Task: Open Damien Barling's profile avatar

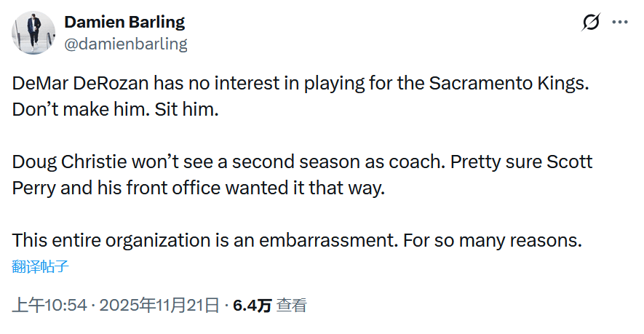Action: 33,33
